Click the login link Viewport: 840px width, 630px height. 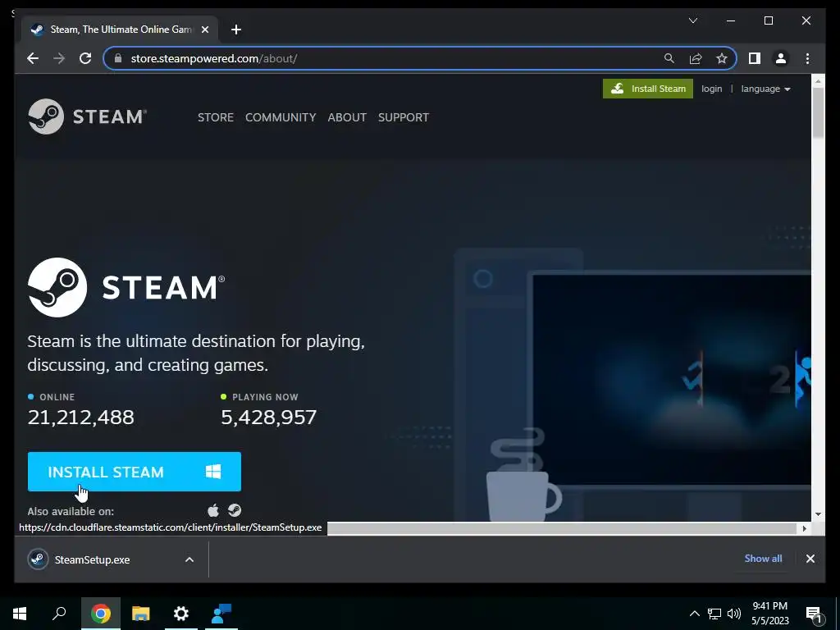[x=711, y=89]
